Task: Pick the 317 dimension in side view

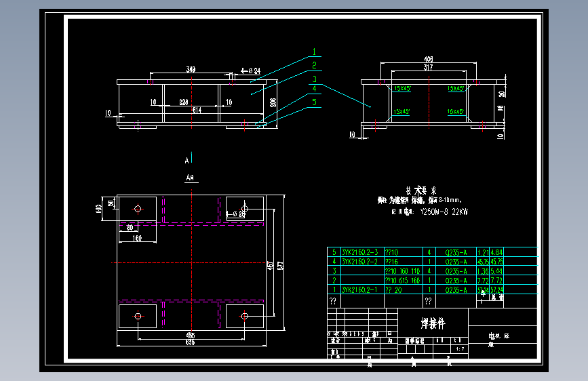Action: tap(428, 67)
